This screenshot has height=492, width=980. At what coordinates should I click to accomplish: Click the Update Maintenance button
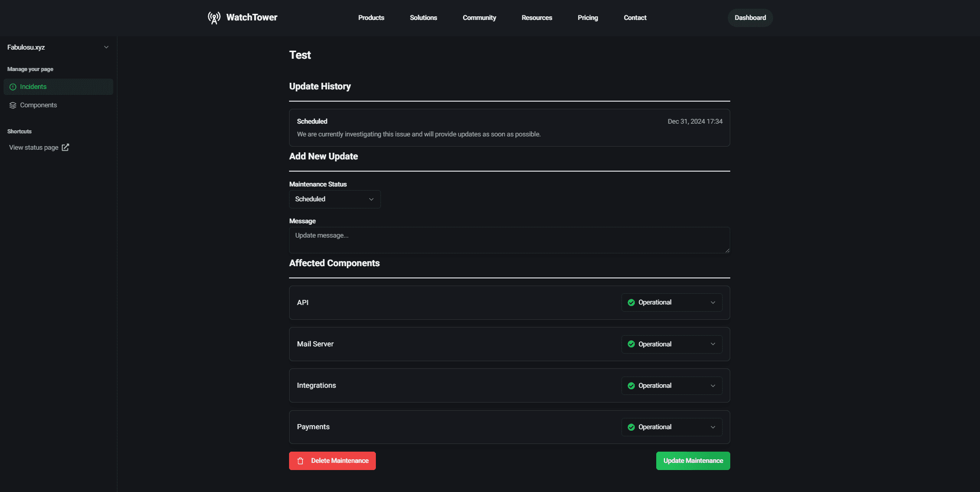coord(692,460)
